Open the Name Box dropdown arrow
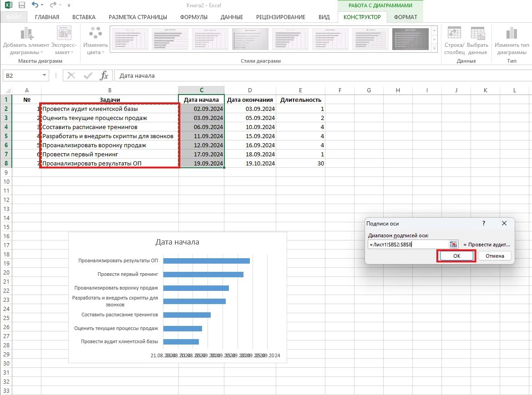The image size is (532, 395). click(x=44, y=75)
